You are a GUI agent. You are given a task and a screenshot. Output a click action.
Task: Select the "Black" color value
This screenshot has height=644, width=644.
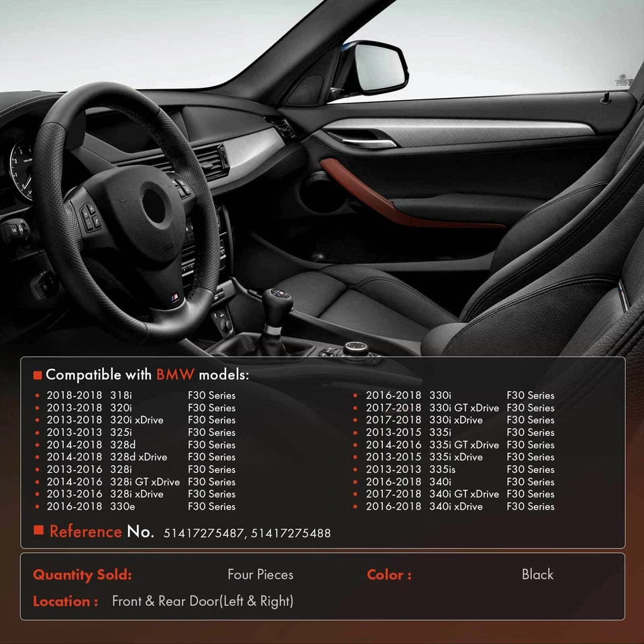(x=537, y=574)
